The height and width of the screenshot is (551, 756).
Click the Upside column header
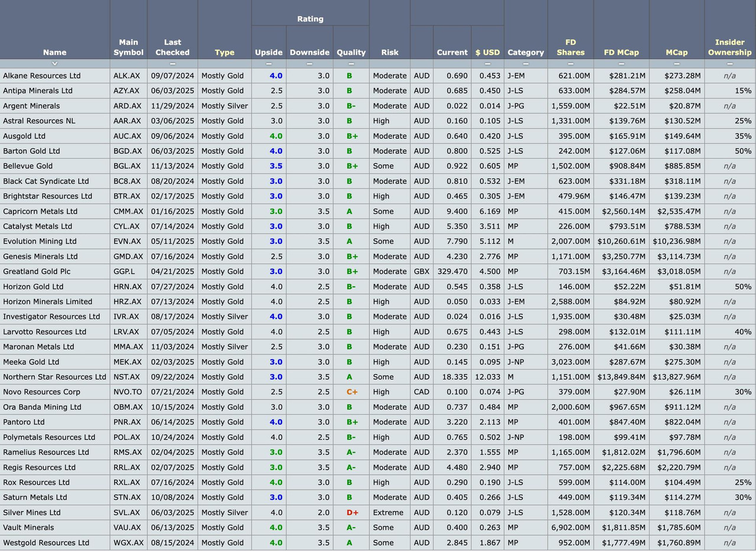coord(269,52)
